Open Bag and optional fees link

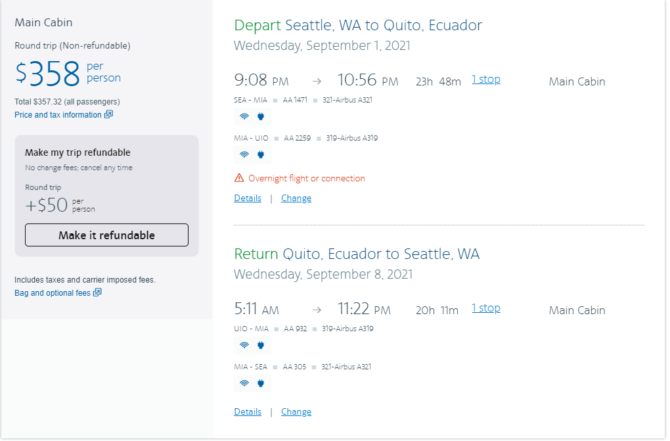[53, 293]
